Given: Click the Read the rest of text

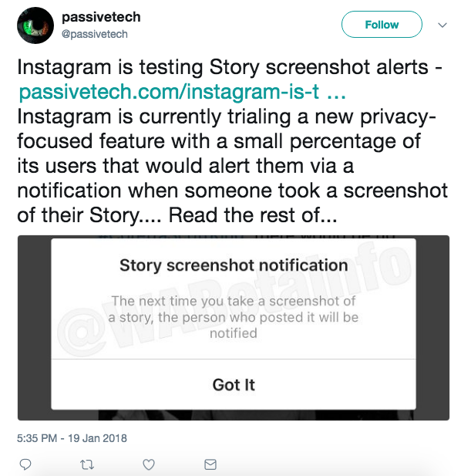Looking at the screenshot, I should click(x=253, y=215).
